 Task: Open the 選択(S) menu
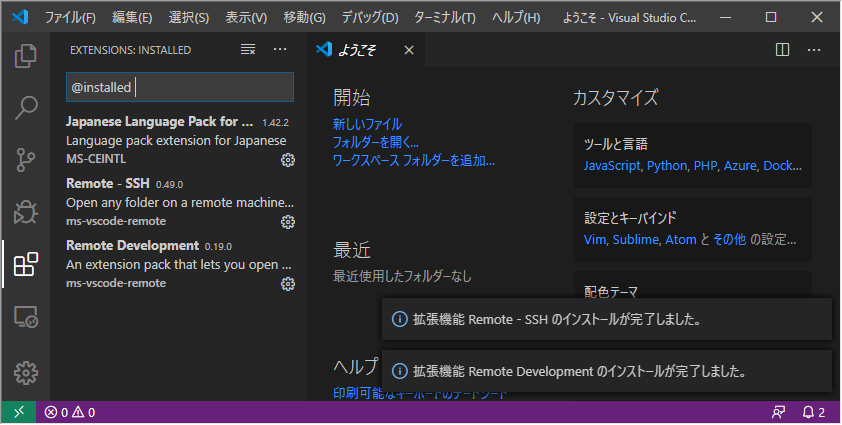[x=188, y=18]
